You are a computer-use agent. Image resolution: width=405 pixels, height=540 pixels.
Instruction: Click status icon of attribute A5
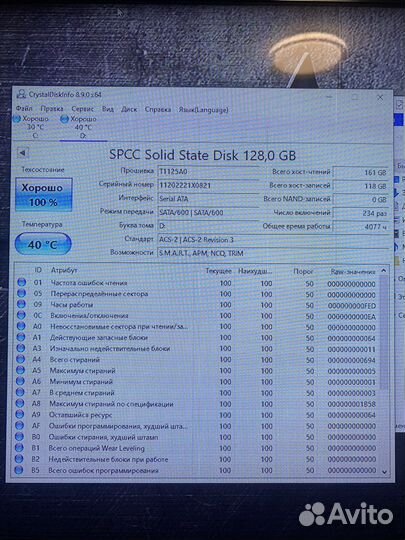pyautogui.click(x=20, y=370)
